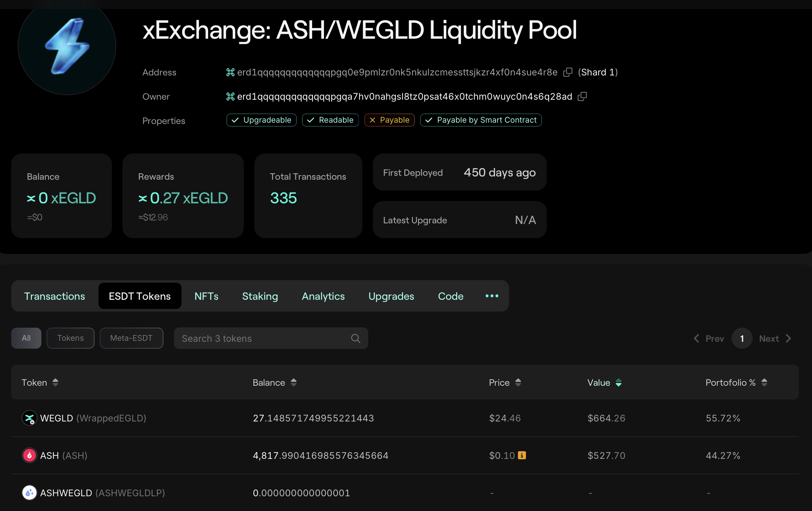Click the ASHWEGLD token icon
Viewport: 812px width, 511px height.
point(29,493)
